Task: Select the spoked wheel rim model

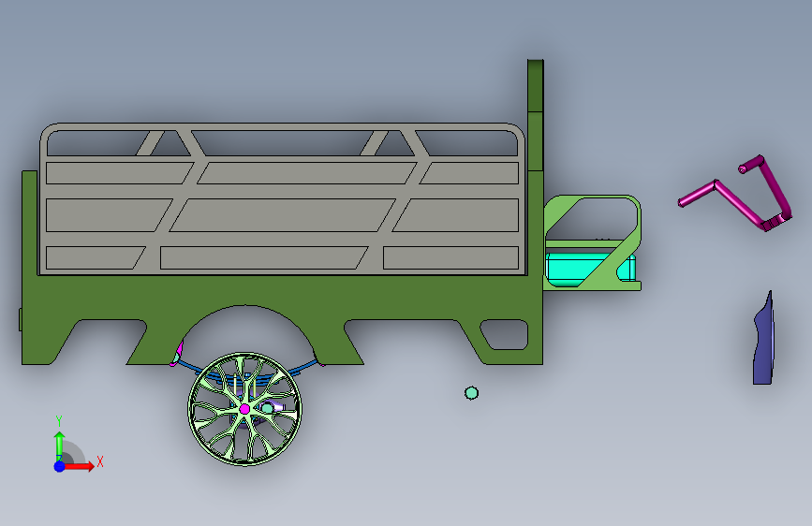Action: tap(245, 410)
